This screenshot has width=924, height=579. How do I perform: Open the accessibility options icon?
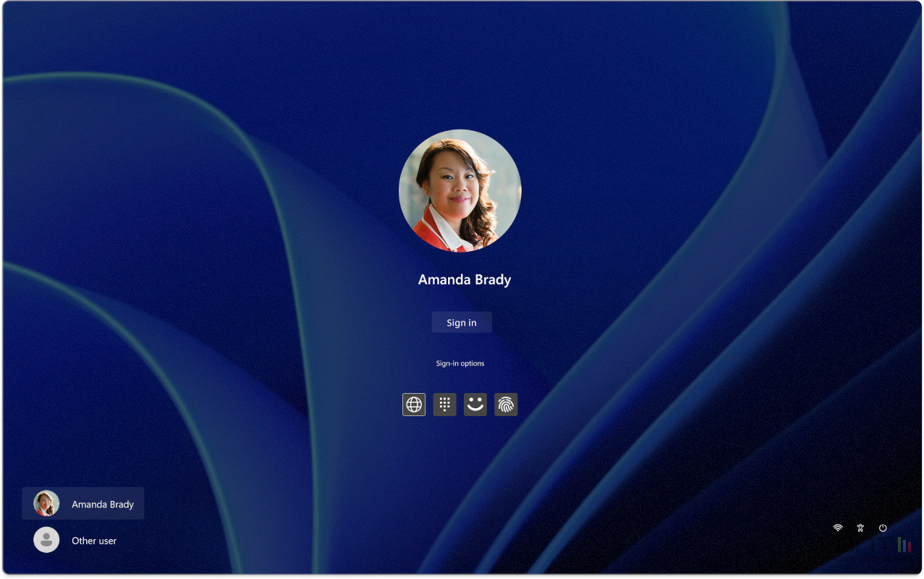point(860,528)
